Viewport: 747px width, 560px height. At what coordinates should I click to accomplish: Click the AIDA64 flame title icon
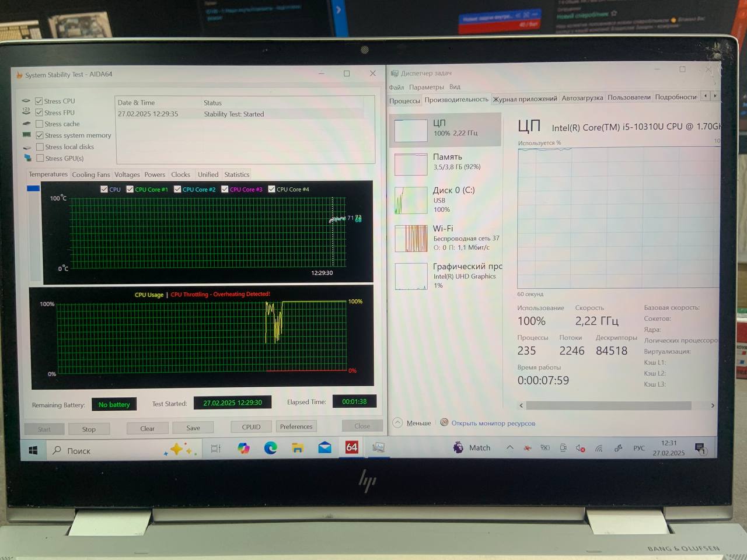coord(19,75)
